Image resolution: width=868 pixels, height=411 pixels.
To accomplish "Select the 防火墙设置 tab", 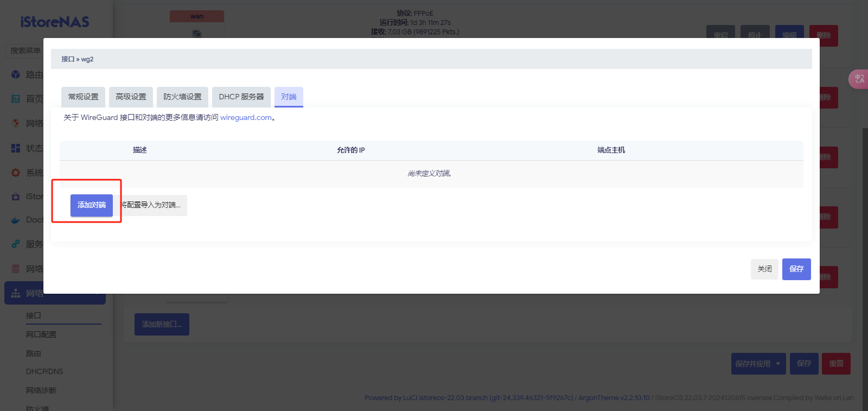I will pyautogui.click(x=182, y=97).
